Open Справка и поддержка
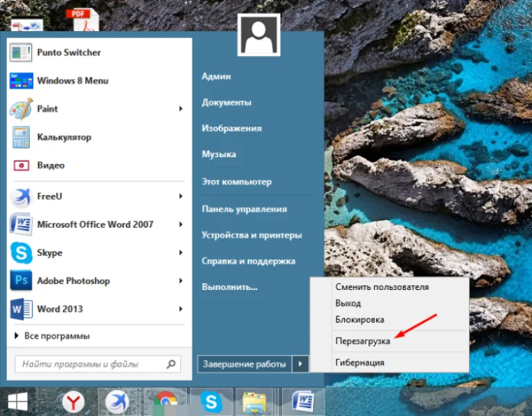This screenshot has width=532, height=416. (x=249, y=261)
